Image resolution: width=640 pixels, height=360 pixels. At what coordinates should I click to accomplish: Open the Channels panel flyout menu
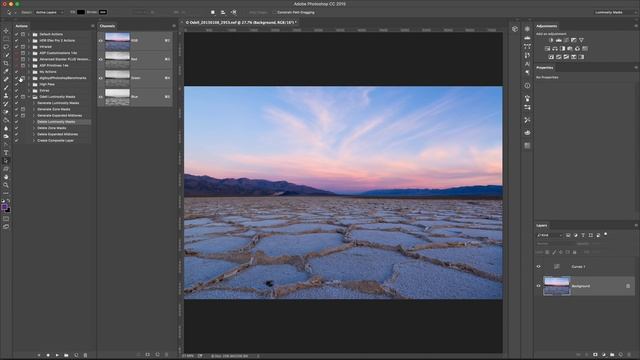pos(174,26)
